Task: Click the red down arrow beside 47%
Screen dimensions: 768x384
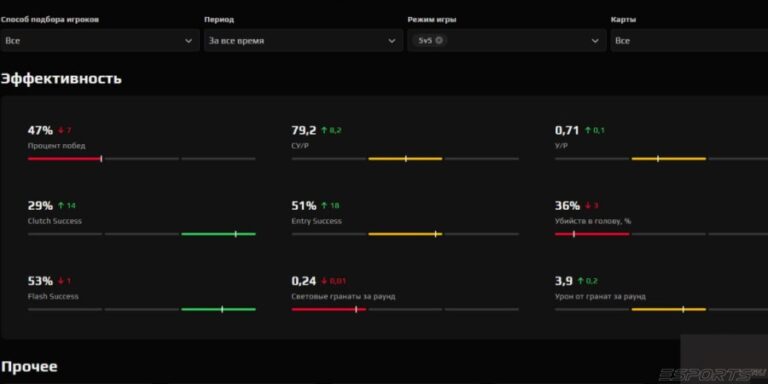Action: click(x=61, y=130)
